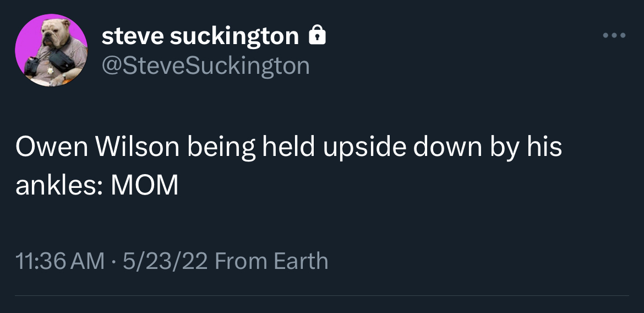Click the display name steve suckington

point(200,36)
